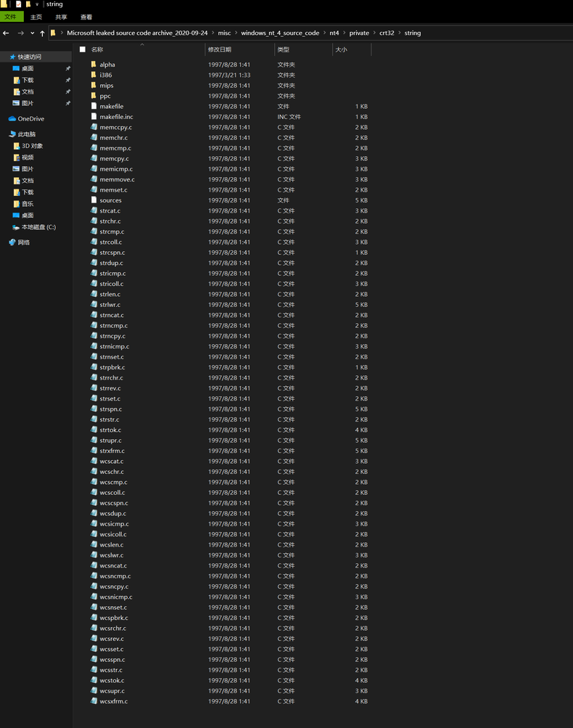Screen dimensions: 573x728
Task: Select file name strstr.c
Action: [110, 420]
